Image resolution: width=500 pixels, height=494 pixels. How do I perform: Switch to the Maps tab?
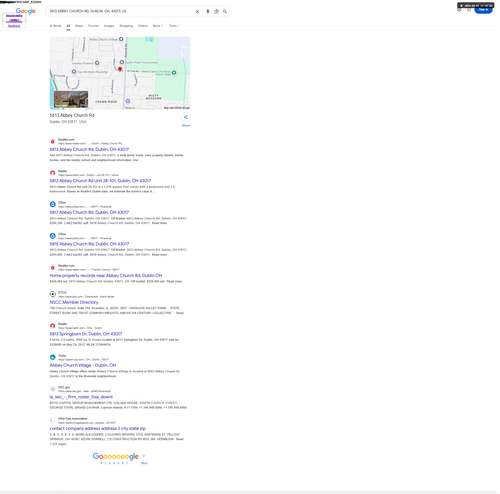click(x=79, y=26)
